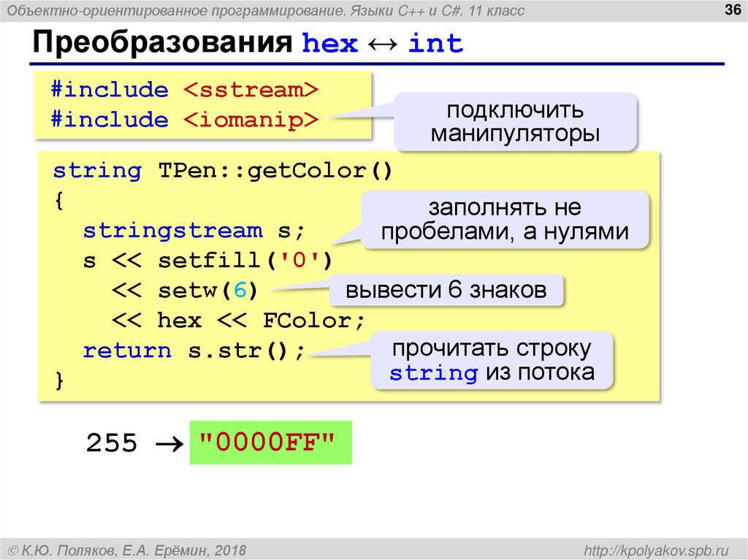Click the return s.str(); statement
The image size is (748, 560).
pos(194,350)
